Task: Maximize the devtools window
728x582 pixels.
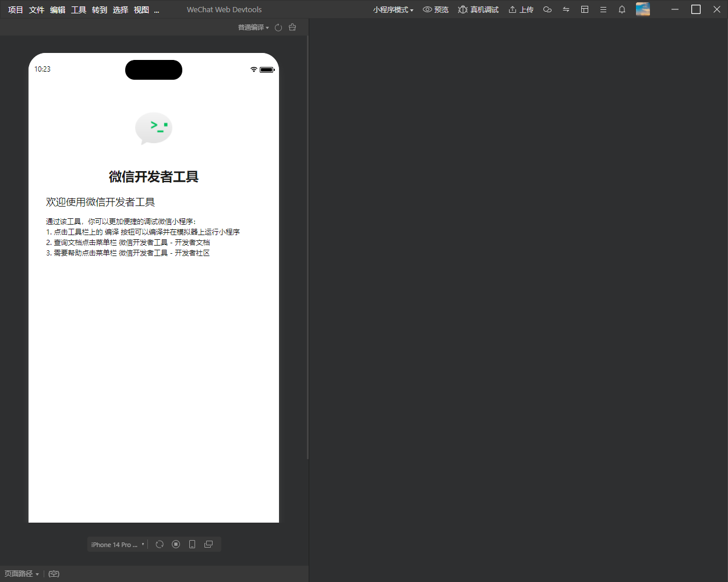Action: click(696, 9)
